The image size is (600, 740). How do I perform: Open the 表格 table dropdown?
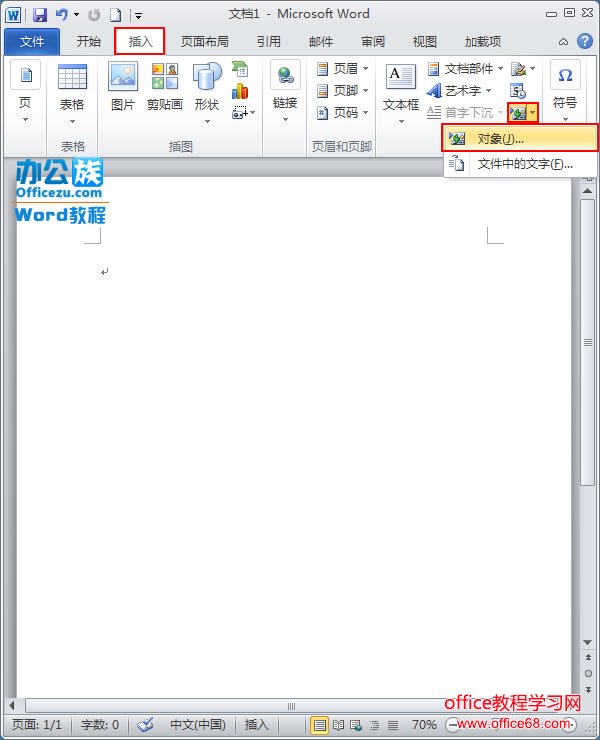coord(72,93)
